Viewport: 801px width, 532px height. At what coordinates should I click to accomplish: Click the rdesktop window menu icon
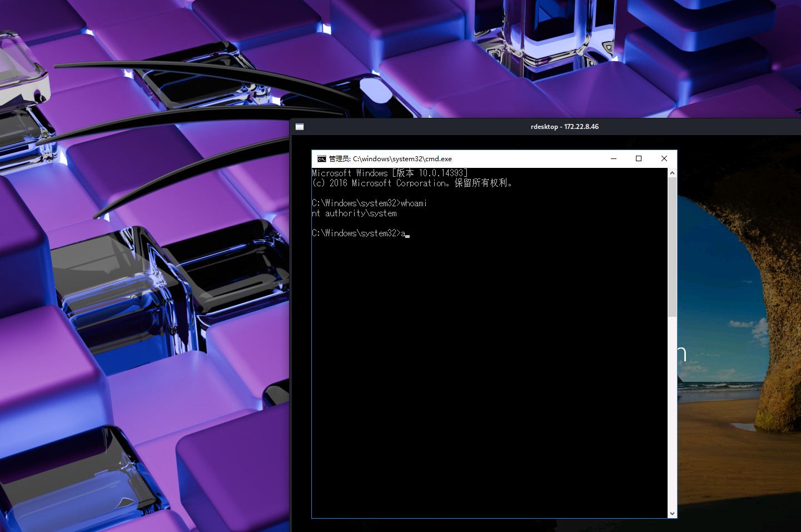coord(300,127)
